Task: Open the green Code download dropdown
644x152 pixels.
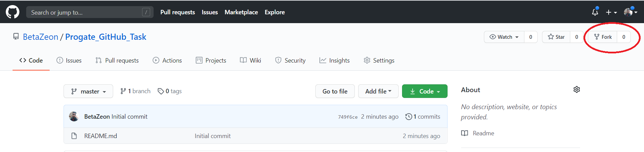Action: [424, 91]
